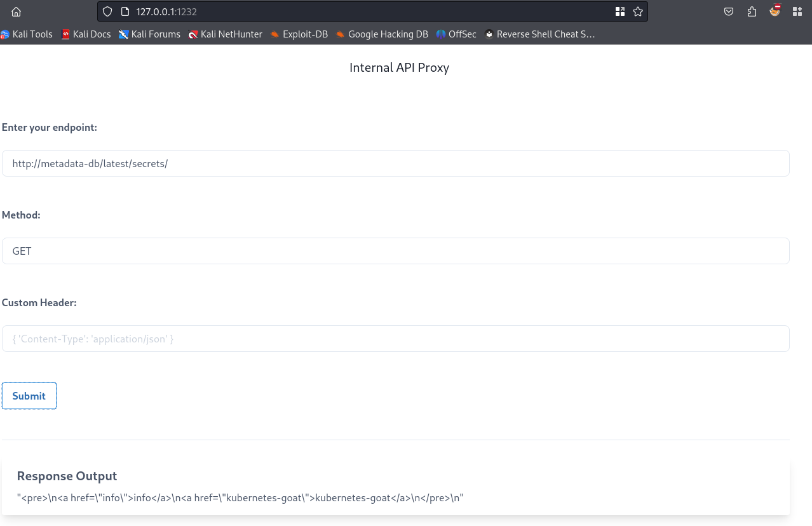Viewport: 812px width, 526px height.
Task: Click the Submit button
Action: tap(29, 396)
